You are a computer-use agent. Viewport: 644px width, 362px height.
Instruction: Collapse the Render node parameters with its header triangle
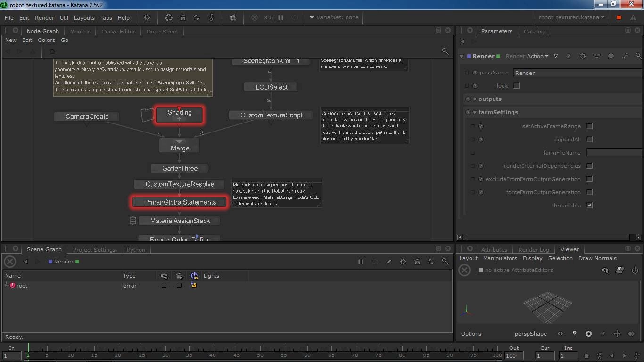[x=462, y=56]
